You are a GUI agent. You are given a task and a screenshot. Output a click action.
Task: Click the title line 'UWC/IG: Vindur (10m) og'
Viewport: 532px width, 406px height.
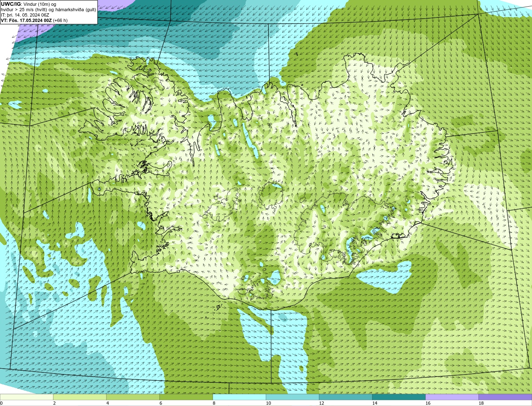tap(29, 4)
